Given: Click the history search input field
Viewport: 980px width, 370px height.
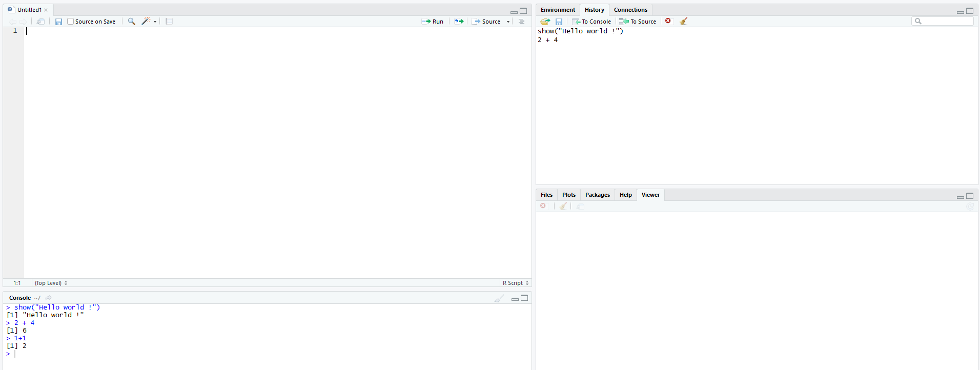Looking at the screenshot, I should pyautogui.click(x=946, y=21).
